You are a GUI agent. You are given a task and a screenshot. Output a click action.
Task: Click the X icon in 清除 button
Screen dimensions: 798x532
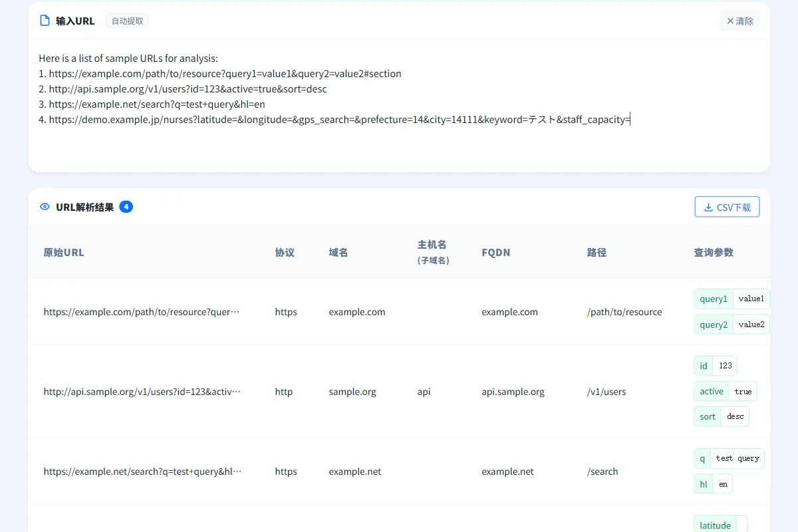click(x=730, y=21)
